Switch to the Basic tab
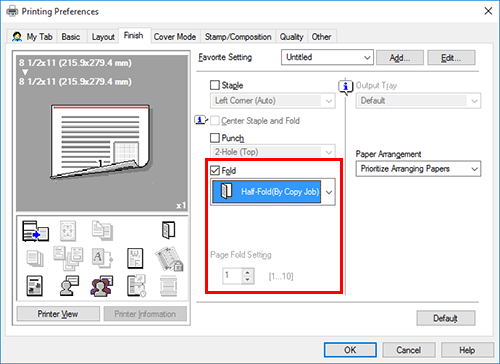The height and width of the screenshot is (364, 500). (71, 37)
